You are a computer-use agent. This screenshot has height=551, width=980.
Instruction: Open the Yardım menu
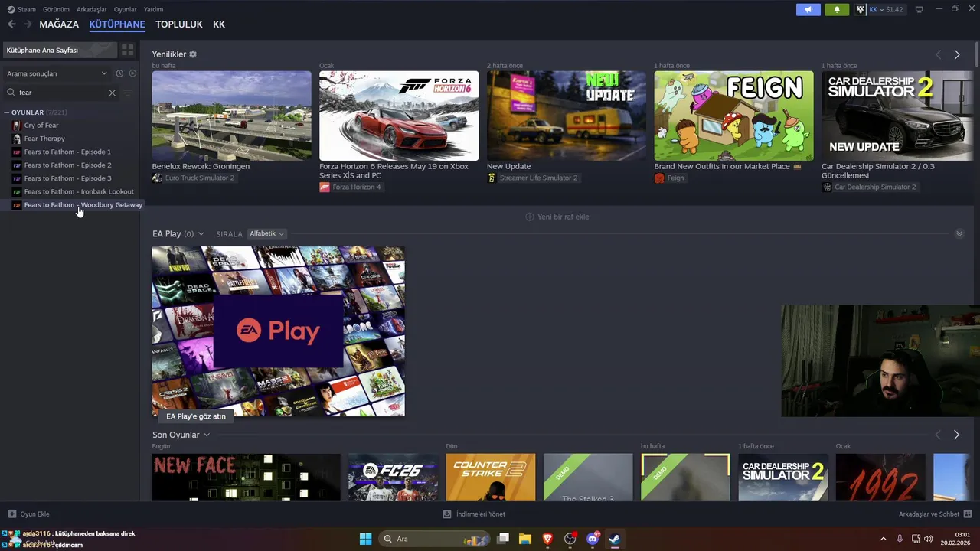click(x=153, y=9)
